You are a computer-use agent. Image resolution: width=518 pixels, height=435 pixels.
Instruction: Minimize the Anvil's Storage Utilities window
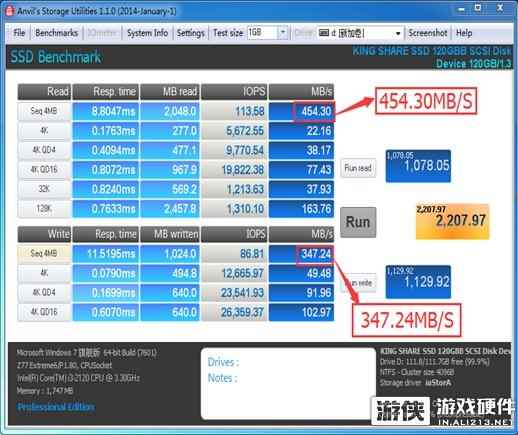(461, 9)
